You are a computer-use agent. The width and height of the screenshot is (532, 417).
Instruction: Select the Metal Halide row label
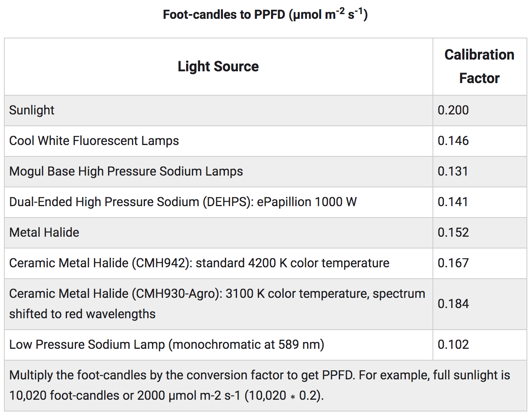44,232
